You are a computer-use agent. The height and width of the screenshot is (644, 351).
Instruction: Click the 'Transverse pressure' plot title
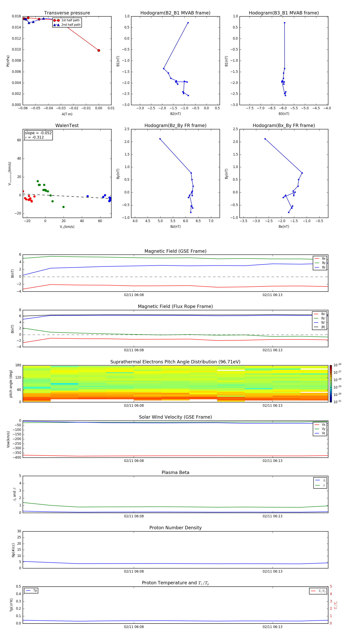[x=67, y=13]
